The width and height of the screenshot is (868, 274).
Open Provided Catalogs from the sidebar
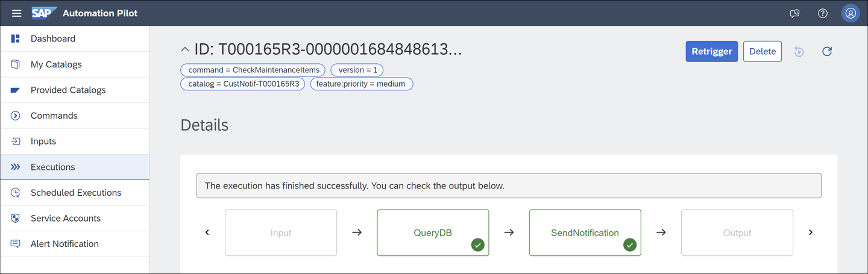(75, 90)
